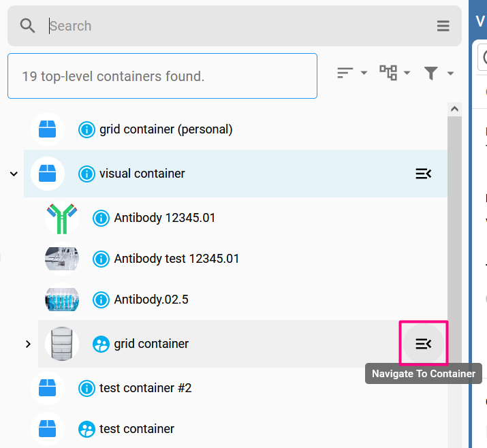
Task: Click the grid container drawer thumbnail
Action: [62, 344]
